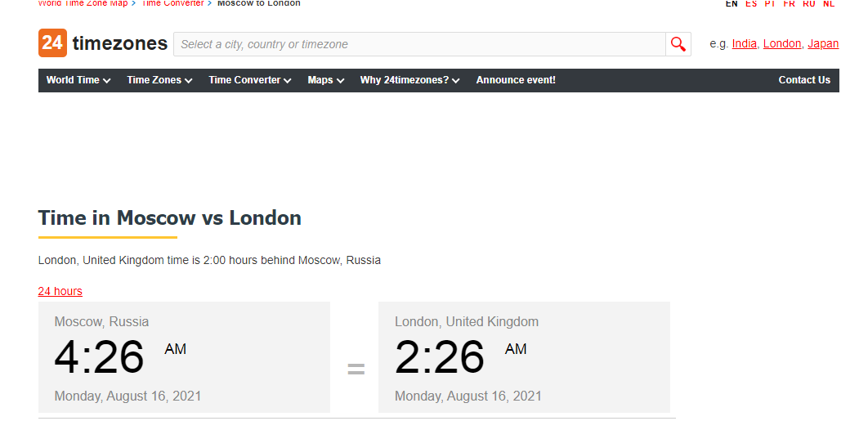Open the World Time menu
The image size is (868, 430).
78,80
